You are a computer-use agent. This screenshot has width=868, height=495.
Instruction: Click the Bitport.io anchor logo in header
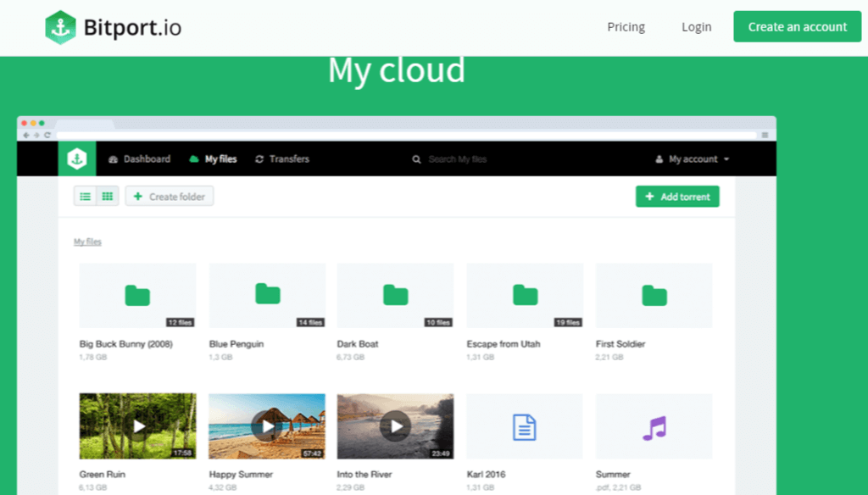click(x=60, y=27)
